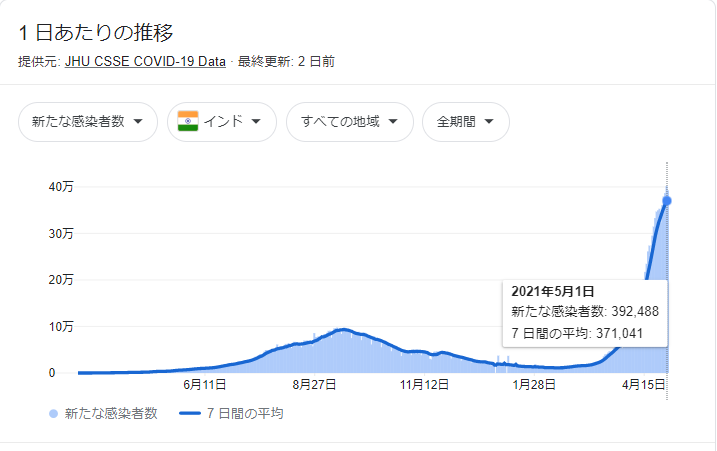The image size is (717, 451).
Task: Click the highlighted data point on the chart peak
Action: (x=667, y=201)
